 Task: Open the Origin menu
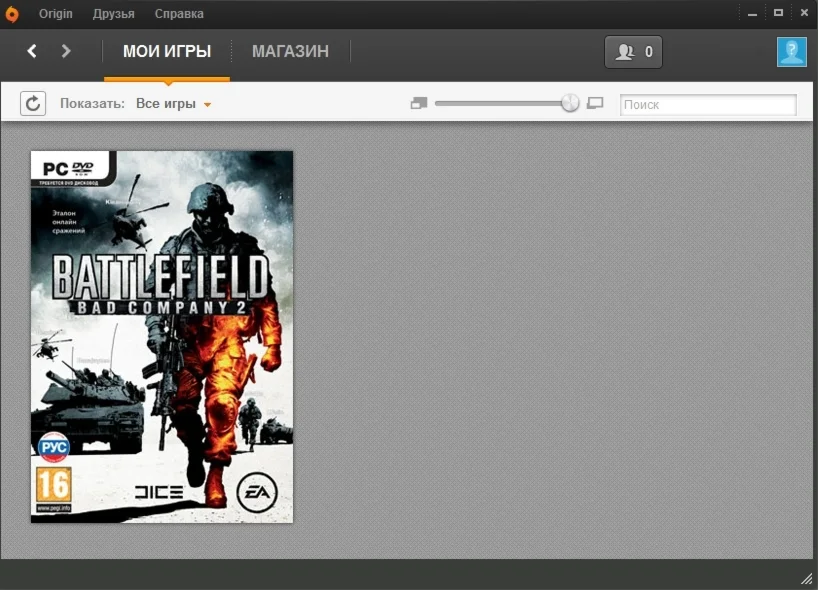[x=55, y=13]
